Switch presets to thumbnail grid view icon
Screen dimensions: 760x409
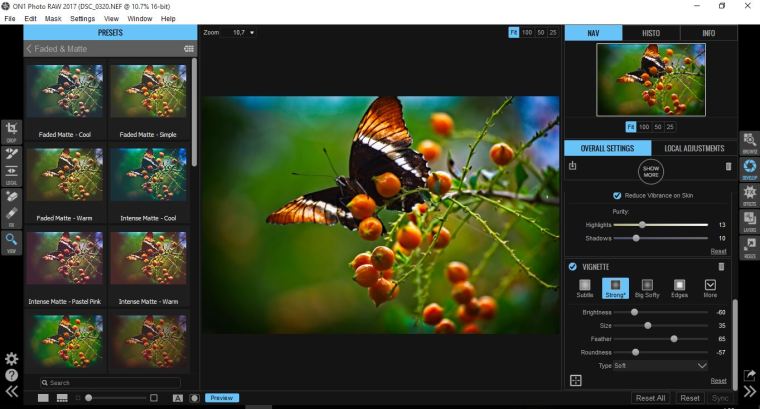pos(189,48)
